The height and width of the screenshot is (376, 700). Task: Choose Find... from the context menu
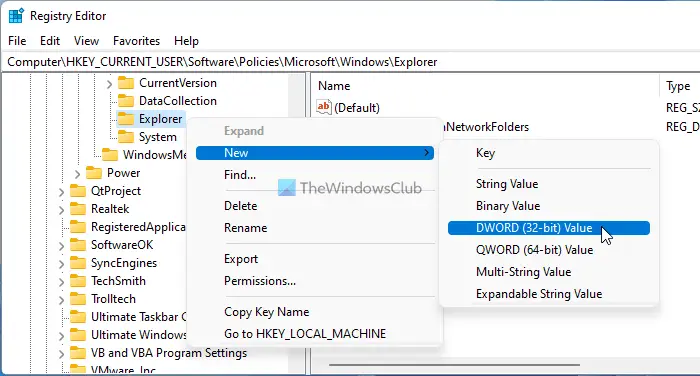click(240, 175)
